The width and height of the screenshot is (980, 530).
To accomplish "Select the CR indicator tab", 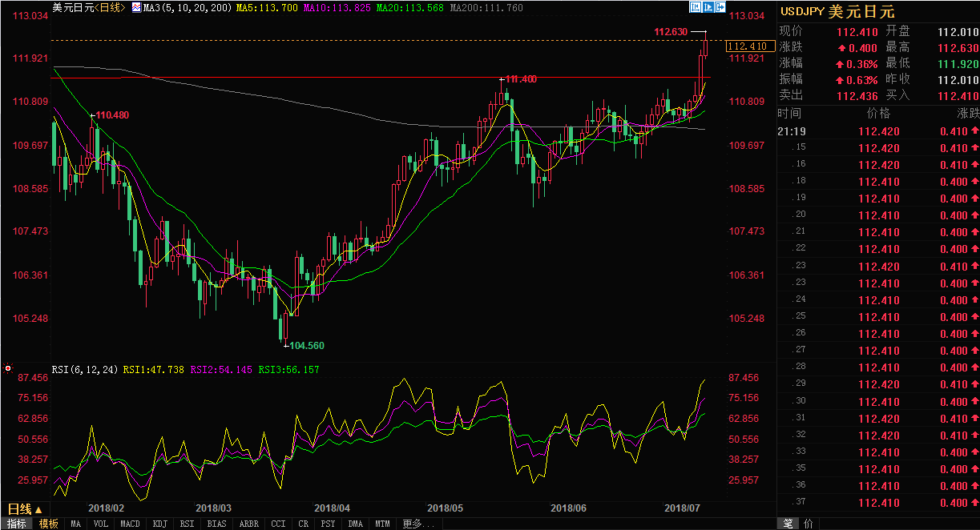I will (x=303, y=524).
